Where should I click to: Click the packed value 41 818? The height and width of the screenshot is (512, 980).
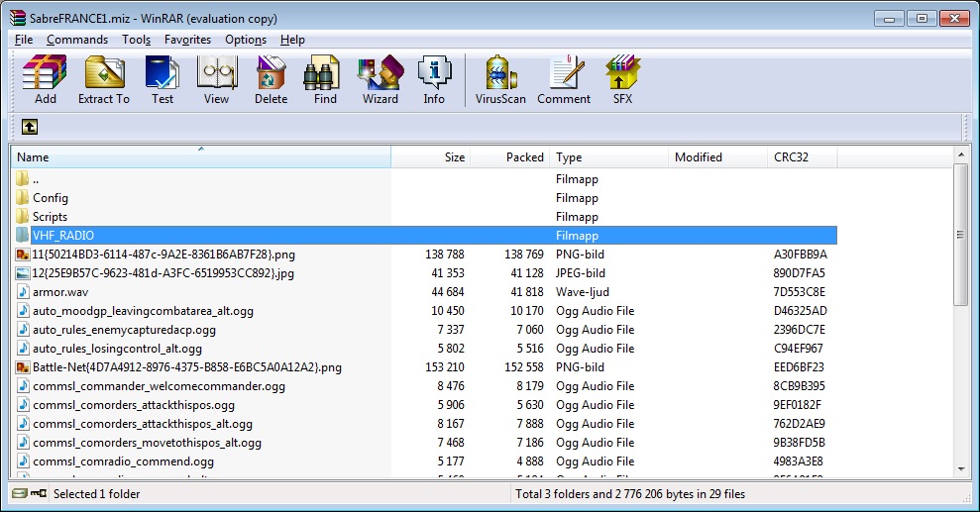tap(527, 291)
